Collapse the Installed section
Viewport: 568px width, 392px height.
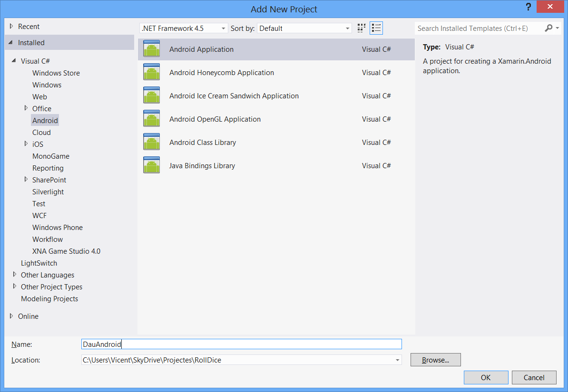11,42
